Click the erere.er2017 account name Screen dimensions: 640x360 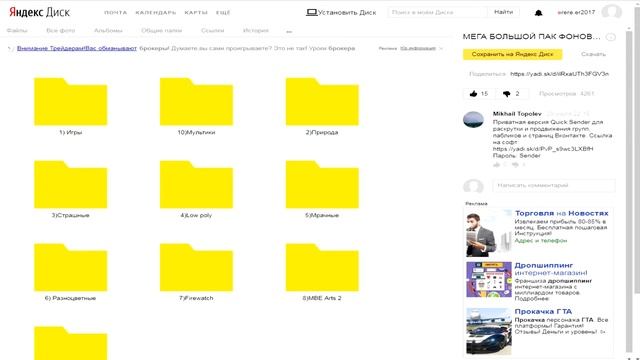point(576,12)
